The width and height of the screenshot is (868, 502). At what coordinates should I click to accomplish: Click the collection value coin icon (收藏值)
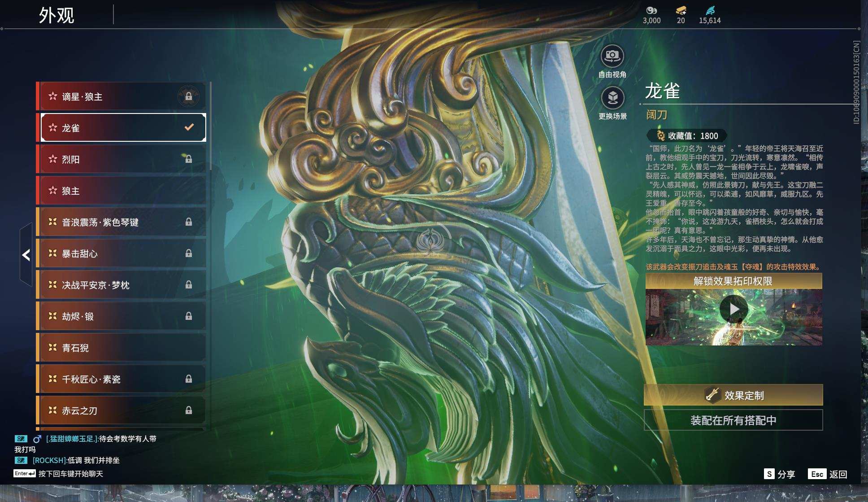pos(660,135)
